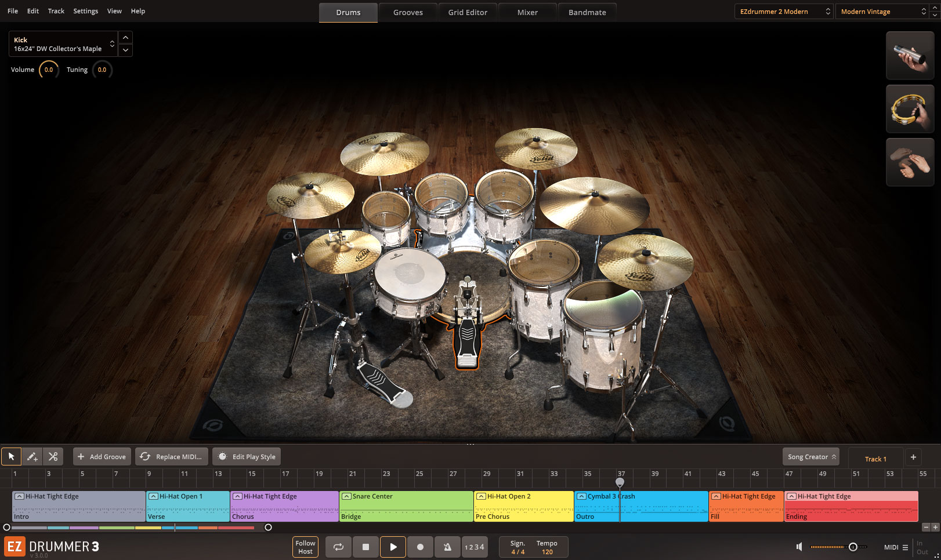
Task: Select the Bridge section on the timeline
Action: pyautogui.click(x=406, y=506)
